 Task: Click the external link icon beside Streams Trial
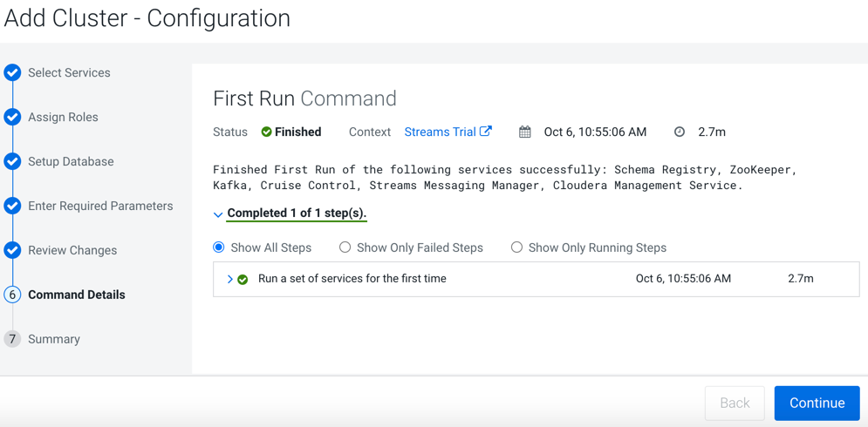(486, 132)
